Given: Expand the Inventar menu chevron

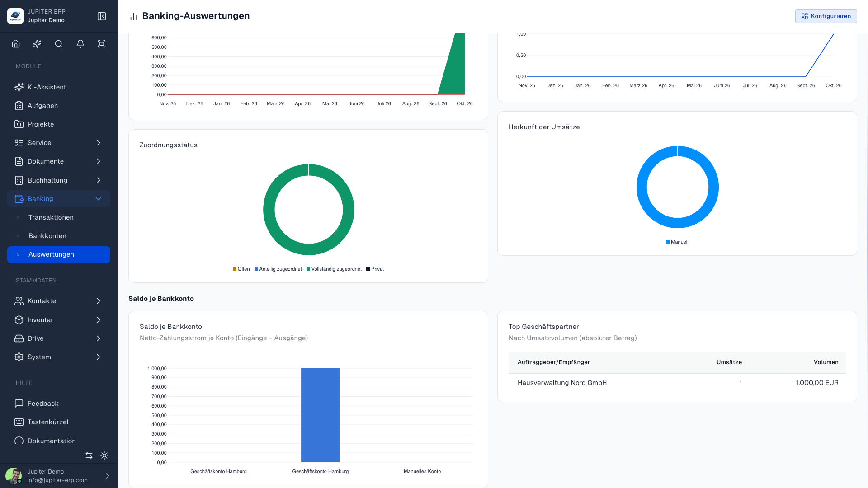Looking at the screenshot, I should coord(99,320).
